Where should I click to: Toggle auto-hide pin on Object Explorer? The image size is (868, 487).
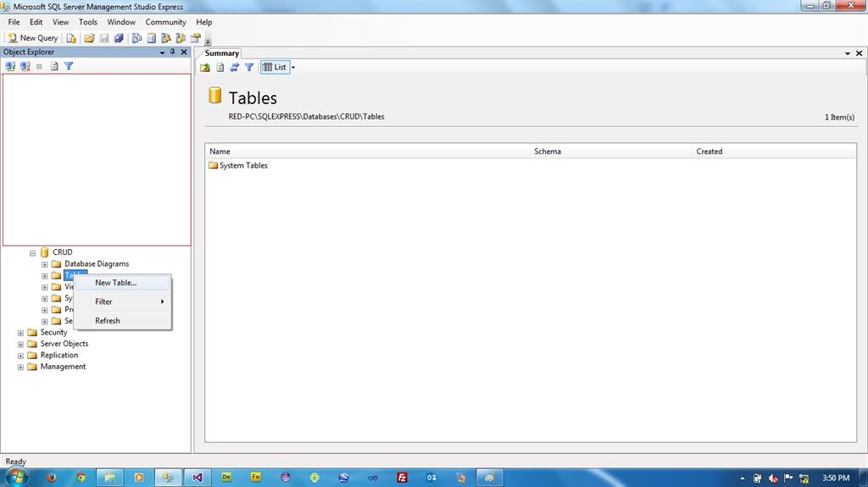tap(173, 52)
